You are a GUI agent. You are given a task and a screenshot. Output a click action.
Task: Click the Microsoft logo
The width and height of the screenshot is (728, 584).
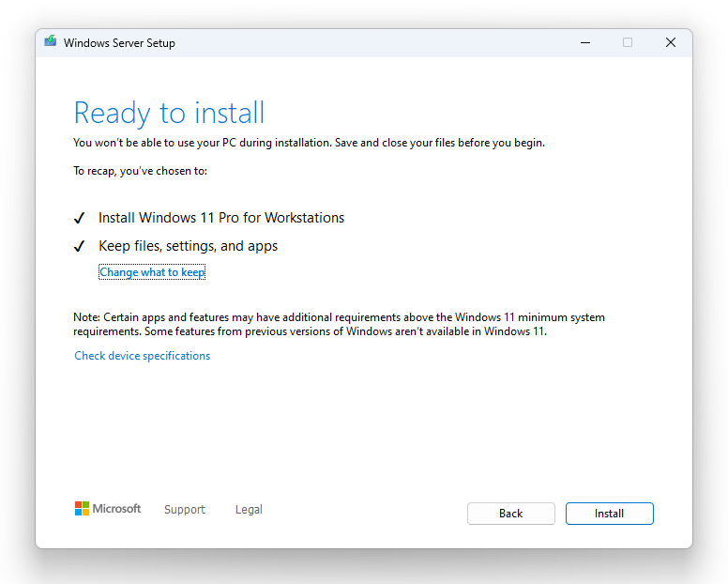[x=107, y=509]
